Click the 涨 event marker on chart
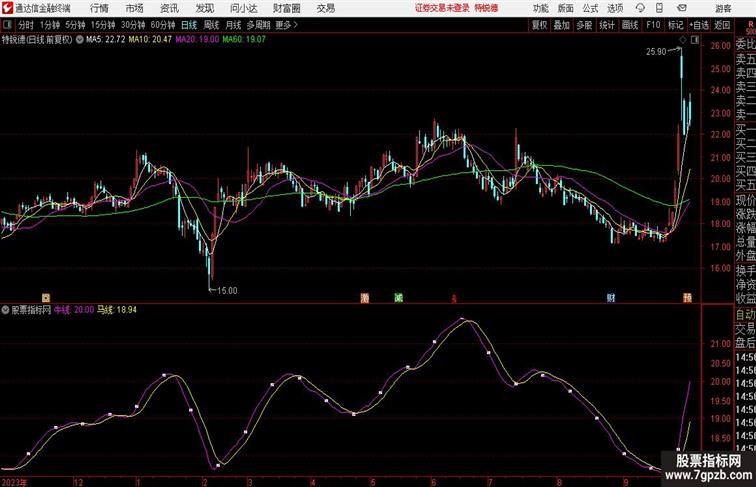The image size is (756, 487). (366, 298)
